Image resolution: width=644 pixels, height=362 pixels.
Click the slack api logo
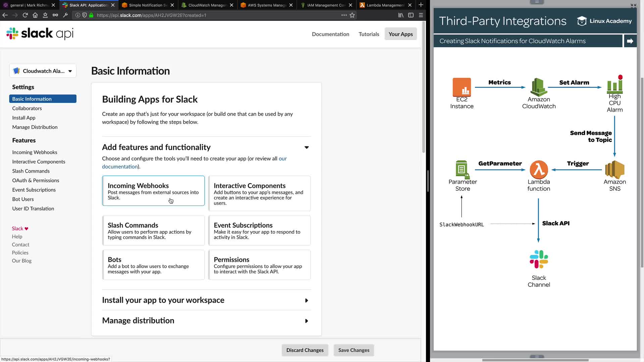point(40,34)
